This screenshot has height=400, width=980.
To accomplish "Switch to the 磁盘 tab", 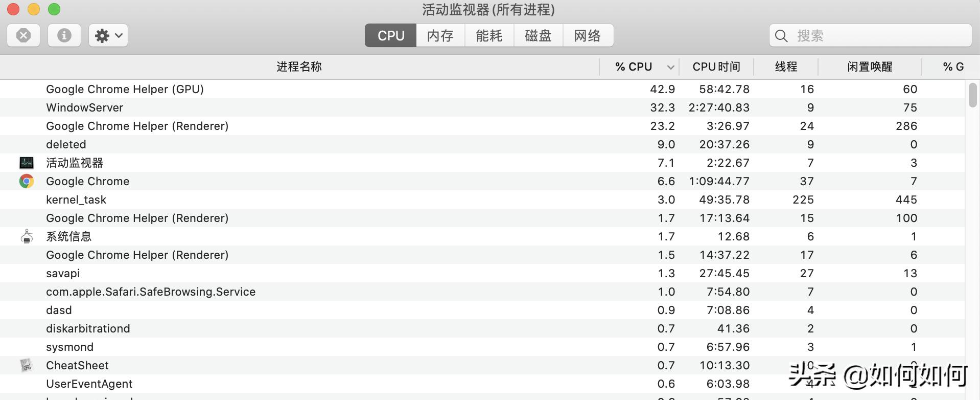I will 538,35.
